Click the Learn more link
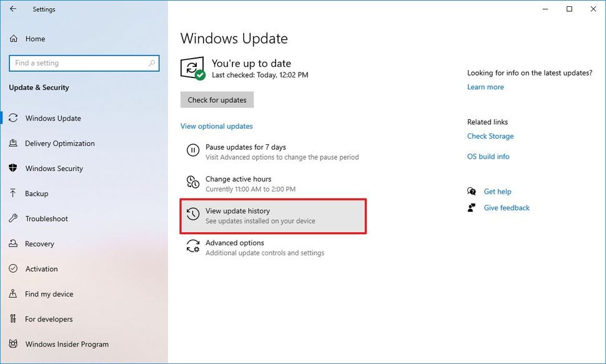The width and height of the screenshot is (606, 364). click(x=485, y=87)
